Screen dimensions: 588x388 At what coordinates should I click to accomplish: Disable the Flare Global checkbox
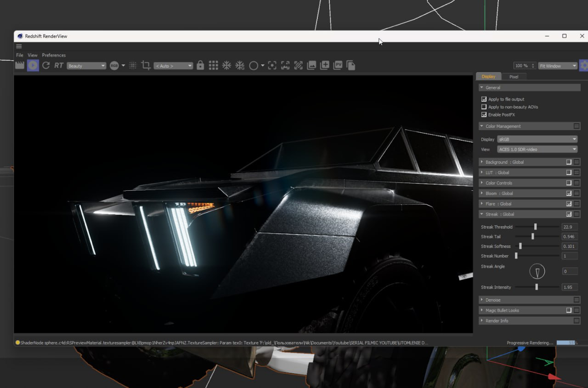pos(569,204)
